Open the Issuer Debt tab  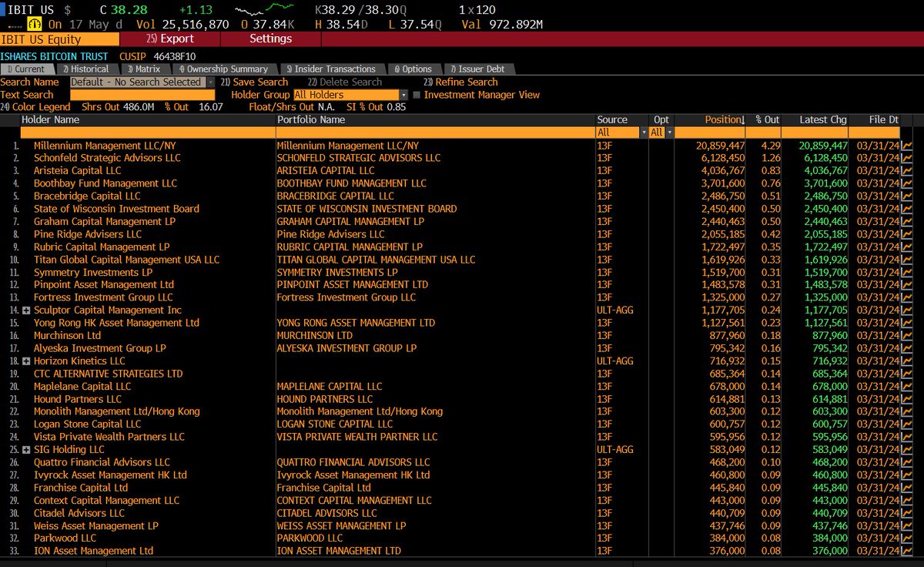[481, 69]
